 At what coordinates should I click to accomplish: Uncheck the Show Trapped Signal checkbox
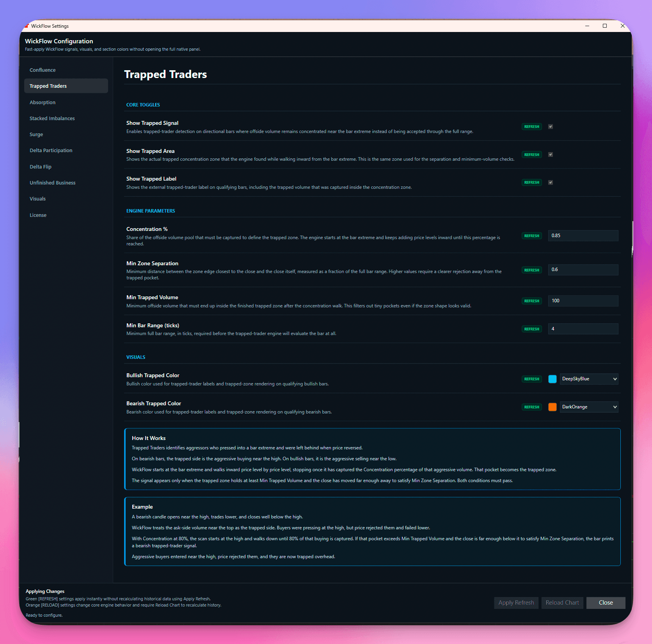click(x=551, y=126)
